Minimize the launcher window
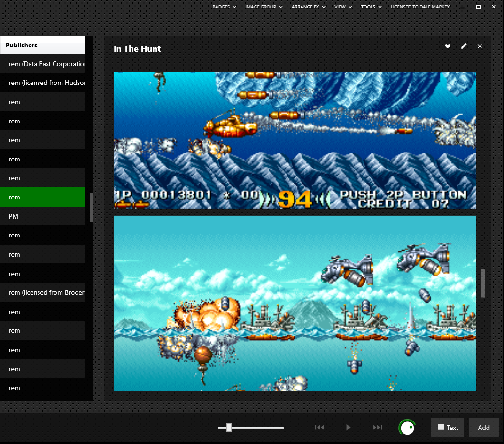The image size is (504, 444). (462, 7)
